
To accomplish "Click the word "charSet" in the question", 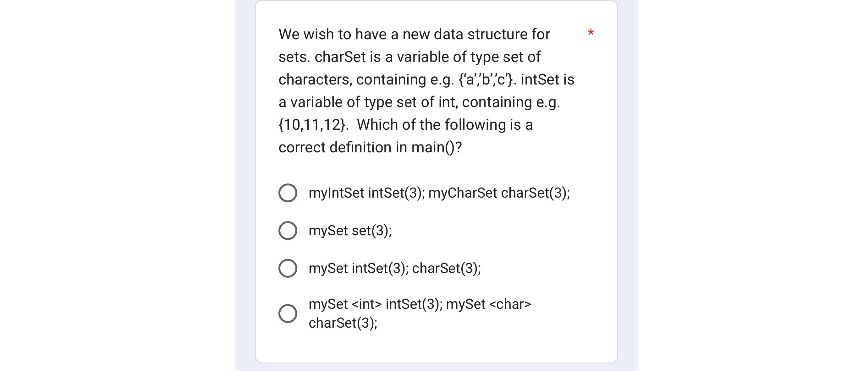I will click(x=340, y=56).
